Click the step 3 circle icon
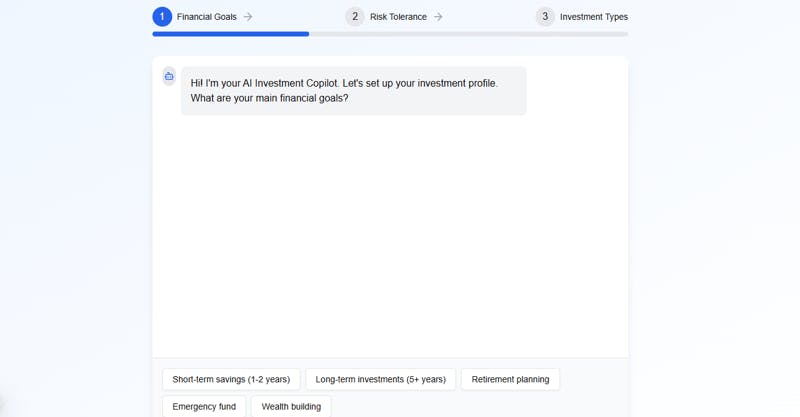The height and width of the screenshot is (417, 800). pos(545,17)
